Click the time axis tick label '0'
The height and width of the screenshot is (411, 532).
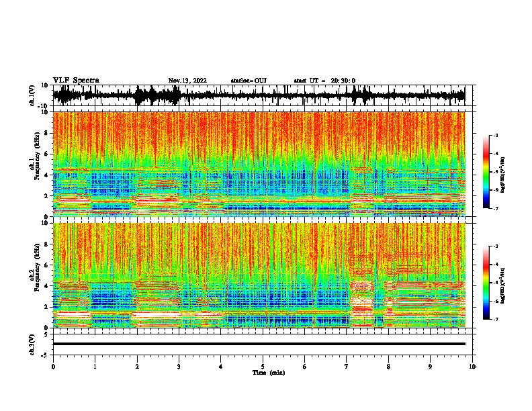(53, 367)
